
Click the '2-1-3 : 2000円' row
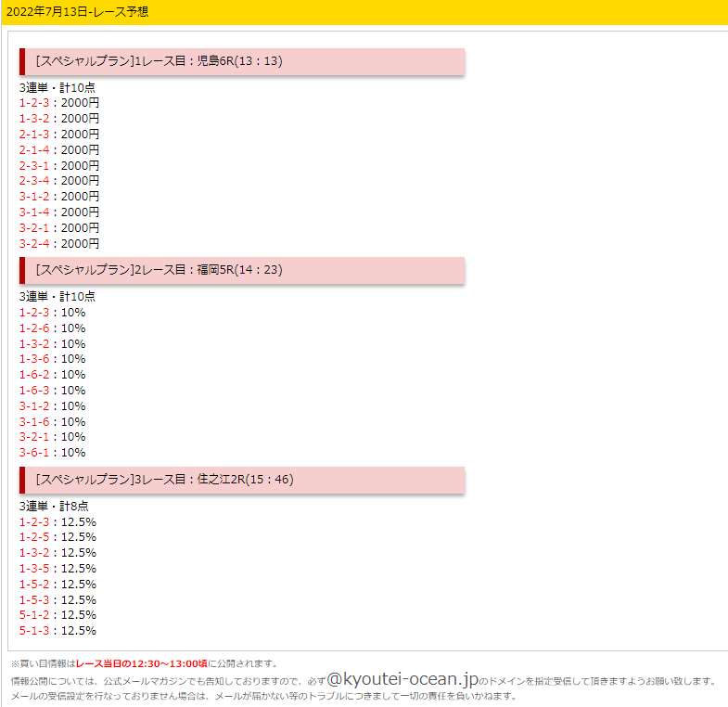point(59,135)
